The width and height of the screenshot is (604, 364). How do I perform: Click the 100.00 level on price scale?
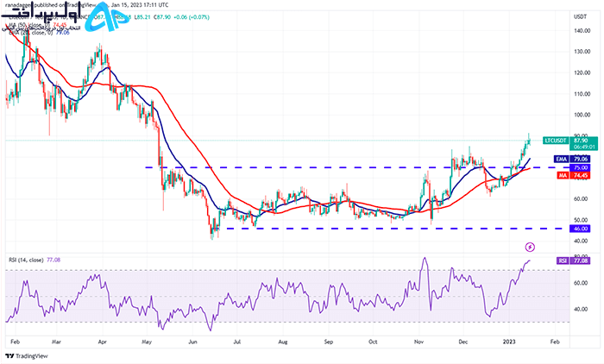point(582,115)
